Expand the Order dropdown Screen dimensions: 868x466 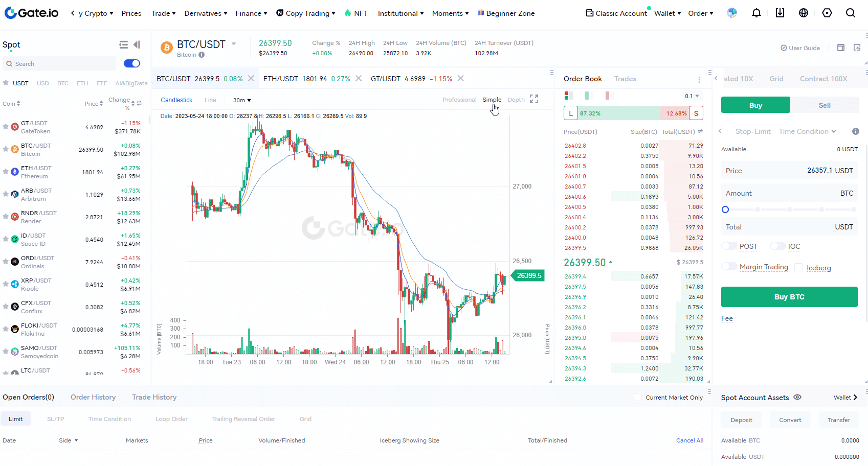coord(701,13)
